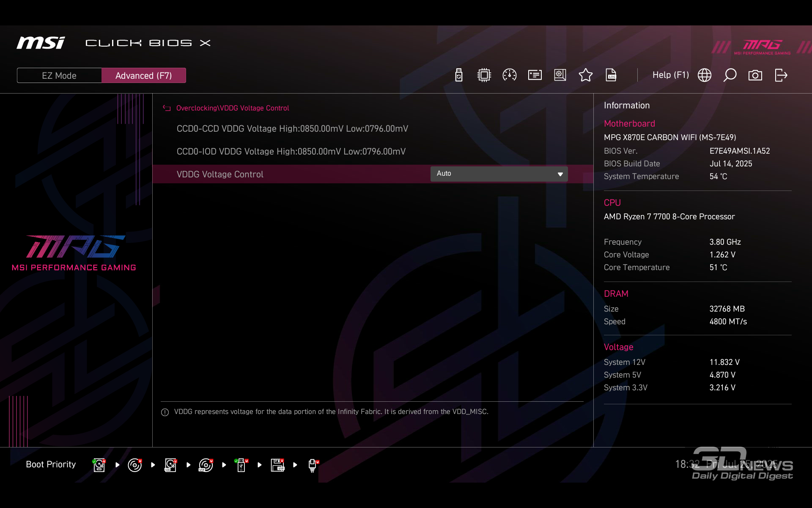Viewport: 812px width, 508px height.
Task: Go back using the breadcrumb return arrow
Action: [x=167, y=108]
